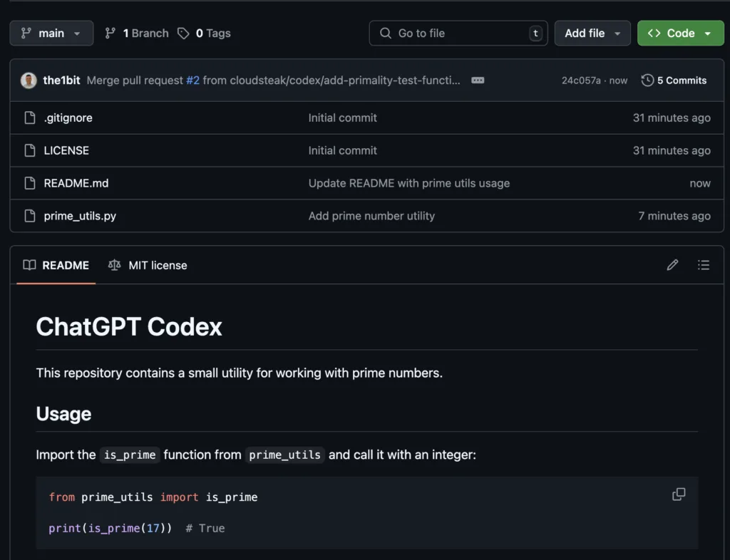Screen dimensions: 730x560
Task: Click the Usage heading
Action: tap(63, 414)
